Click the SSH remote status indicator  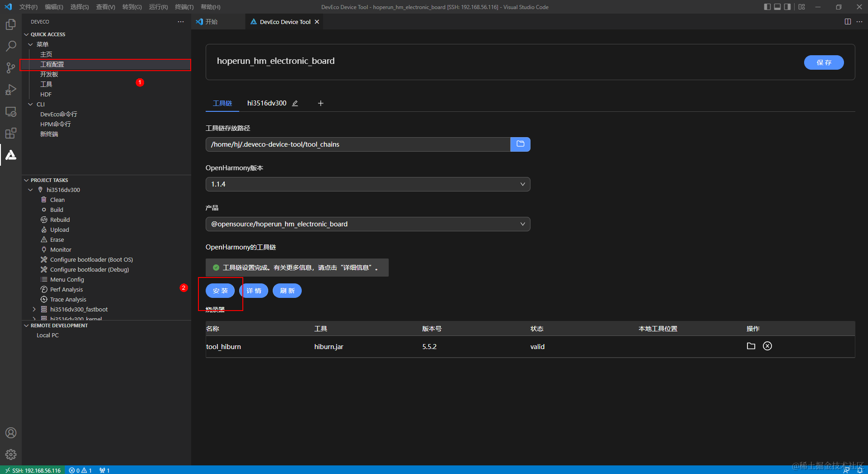tap(33, 470)
